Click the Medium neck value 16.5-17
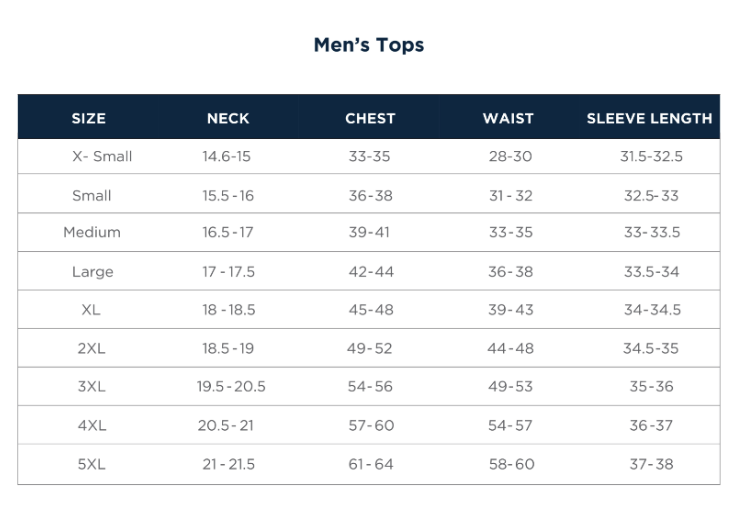The image size is (739, 522). (228, 232)
